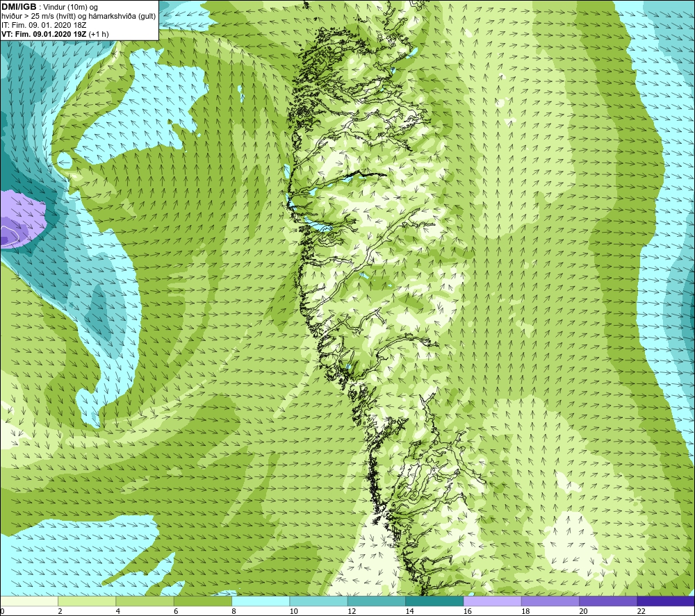695x616 pixels.
Task: Click the 'IT: Fim. 09. 01. 2020 18Z' line
Action: 44,25
